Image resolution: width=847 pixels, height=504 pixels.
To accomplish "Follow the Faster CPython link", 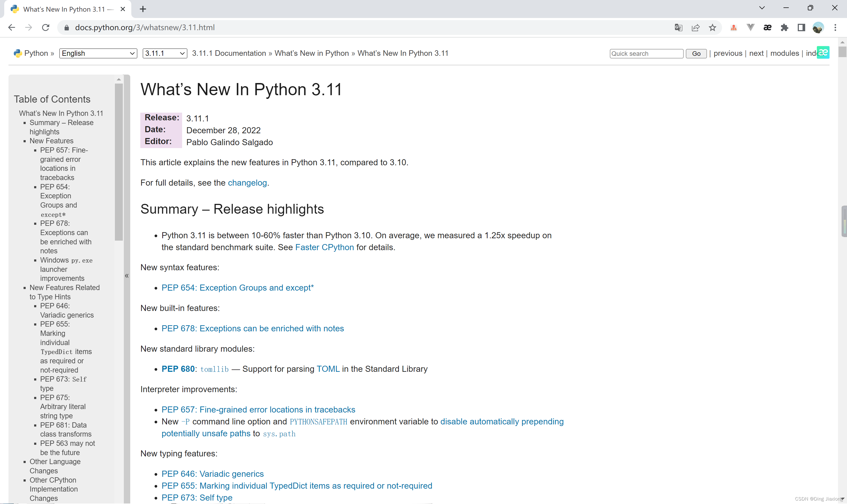I will coord(325,247).
